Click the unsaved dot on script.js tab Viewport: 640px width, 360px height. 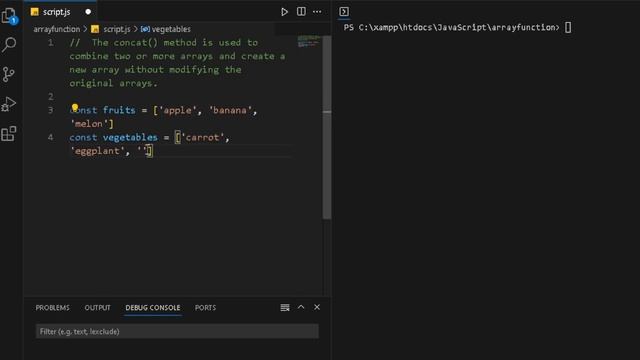pos(88,12)
